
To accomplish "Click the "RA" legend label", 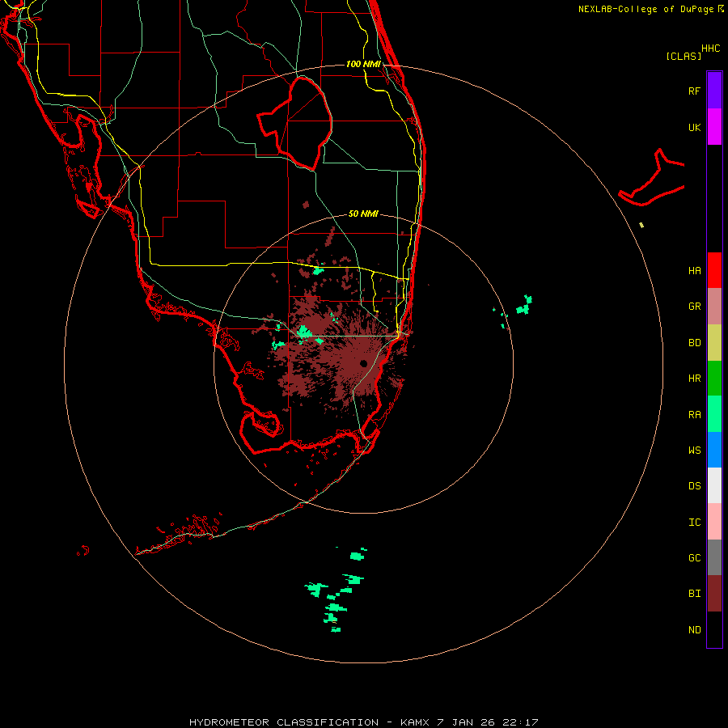I will [x=695, y=415].
